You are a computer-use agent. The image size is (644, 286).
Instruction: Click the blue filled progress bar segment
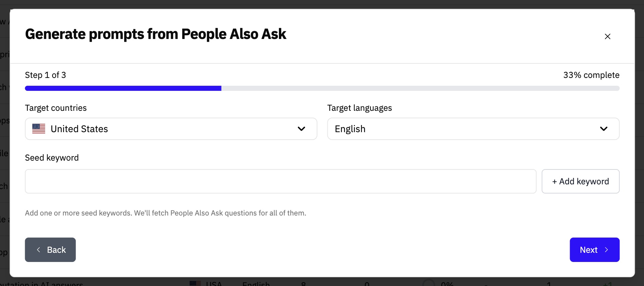pos(123,88)
